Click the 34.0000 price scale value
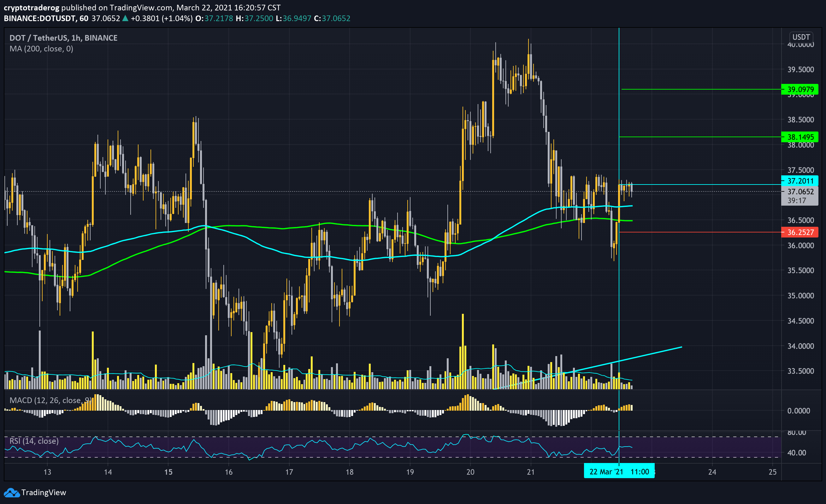The width and height of the screenshot is (826, 504). click(x=800, y=346)
